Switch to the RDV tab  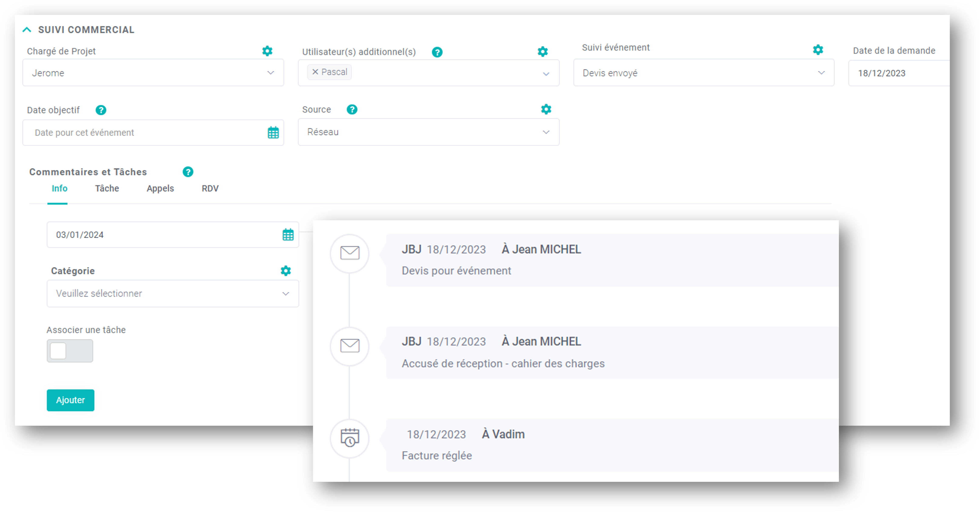click(x=210, y=189)
